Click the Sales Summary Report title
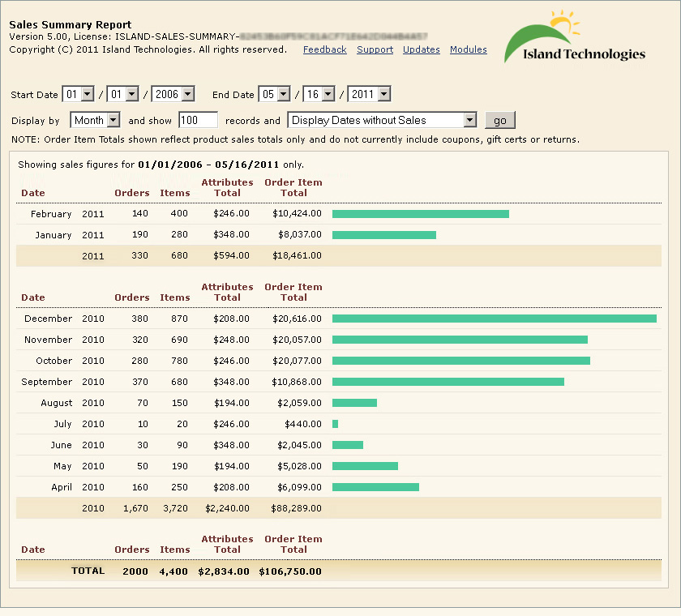The width and height of the screenshot is (681, 616). 71,25
